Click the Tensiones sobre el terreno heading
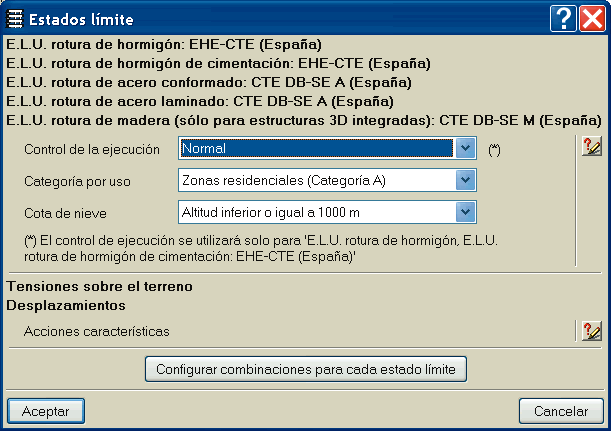This screenshot has height=431, width=611. pos(99,287)
